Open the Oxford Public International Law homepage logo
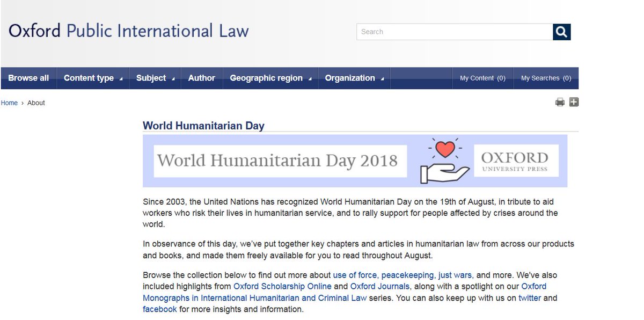Viewport: 644px width, 320px height. pyautogui.click(x=129, y=30)
